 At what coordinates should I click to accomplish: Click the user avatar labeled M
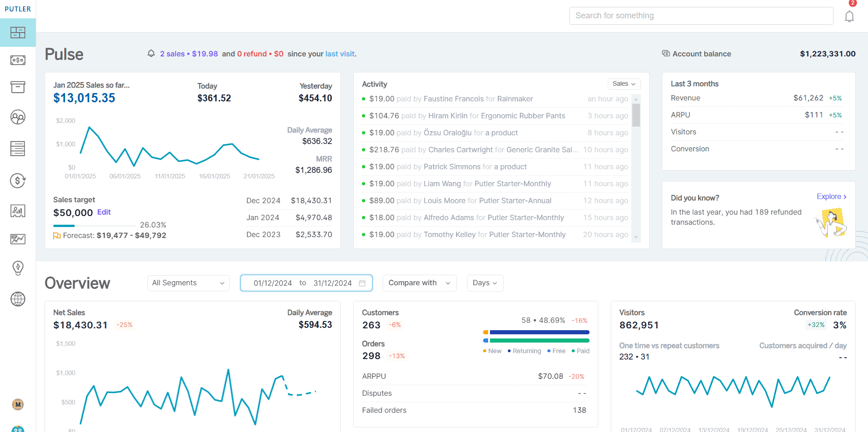click(18, 404)
